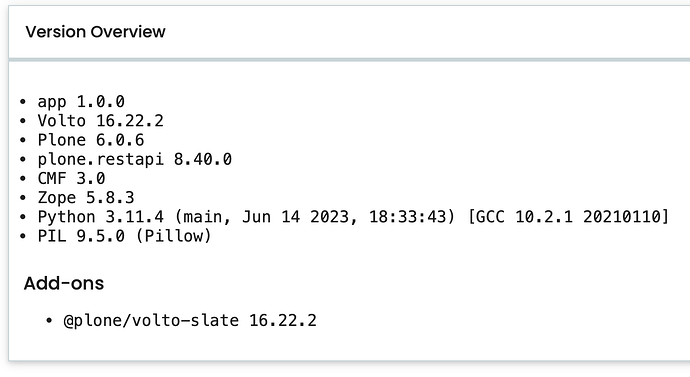Click the 8.40.0 restapi version number
This screenshot has width=690, height=377.
pos(202,159)
